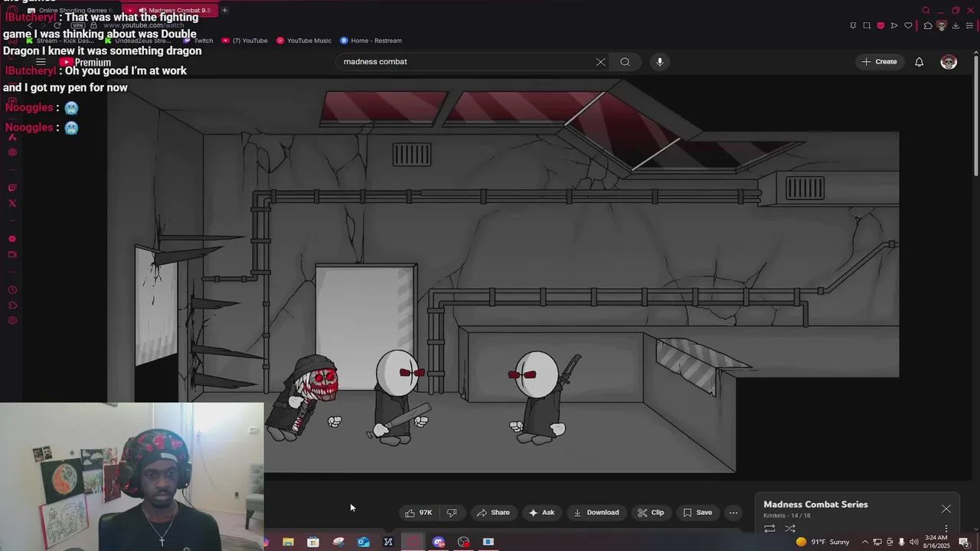Close the Madness Combat Series playlist panel
The width and height of the screenshot is (980, 551).
pyautogui.click(x=946, y=509)
